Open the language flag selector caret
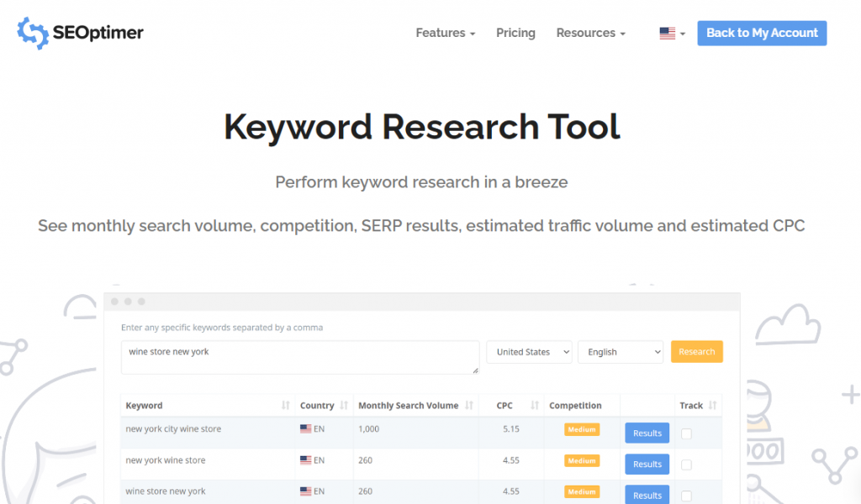Image resolution: width=861 pixels, height=504 pixels. pos(683,34)
